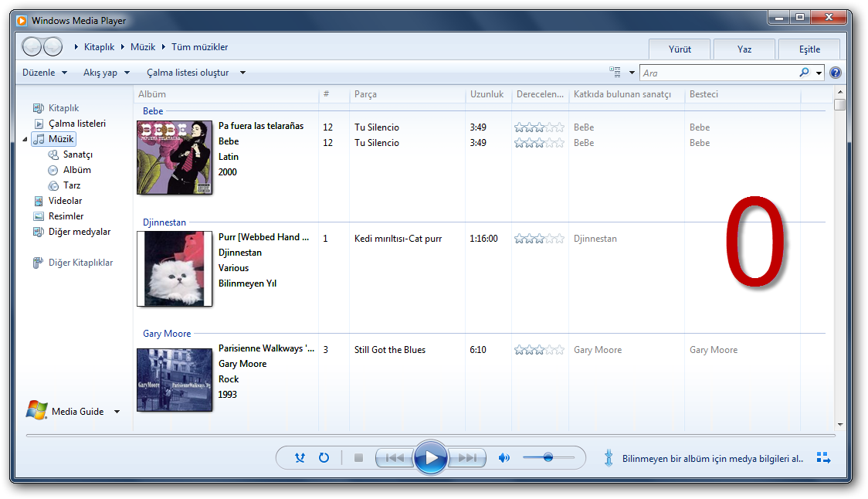Image resolution: width=868 pixels, height=499 pixels.
Task: Click the Müzik note icon
Action: [x=39, y=139]
